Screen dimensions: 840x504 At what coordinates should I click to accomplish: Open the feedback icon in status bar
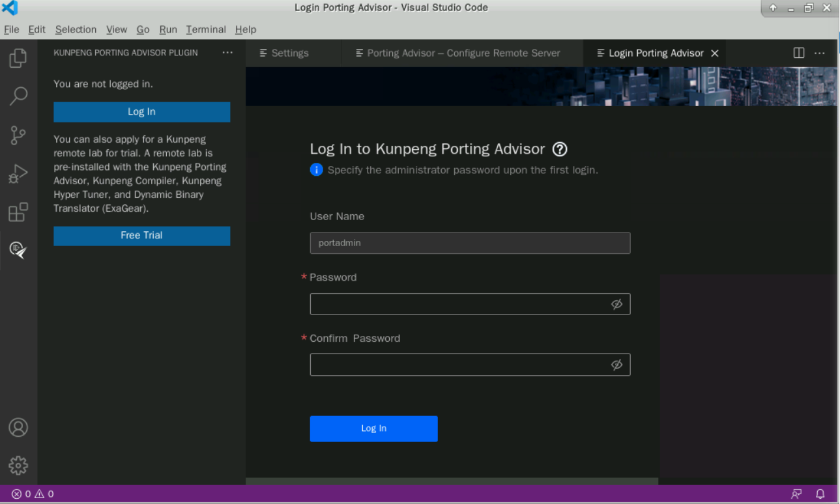click(796, 494)
